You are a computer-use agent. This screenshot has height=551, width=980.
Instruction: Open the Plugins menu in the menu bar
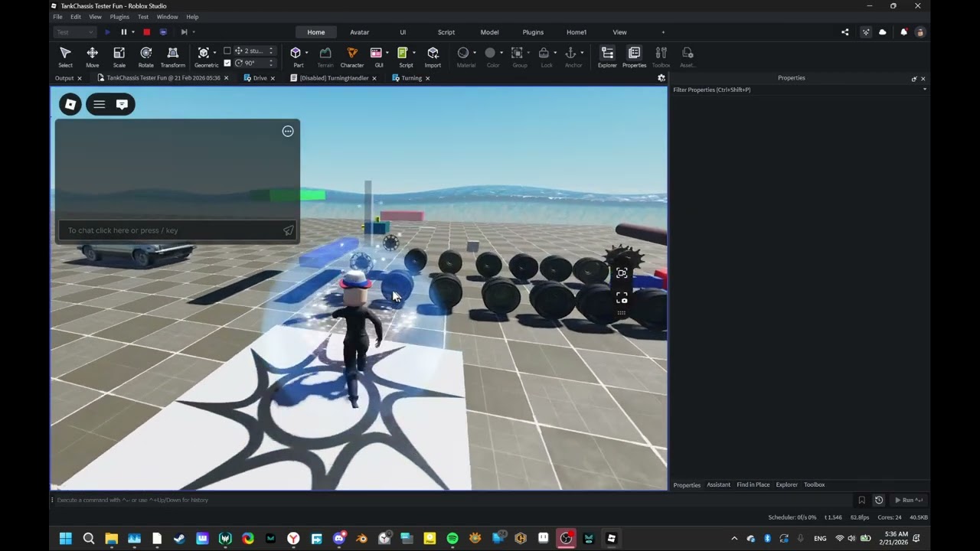(x=119, y=17)
